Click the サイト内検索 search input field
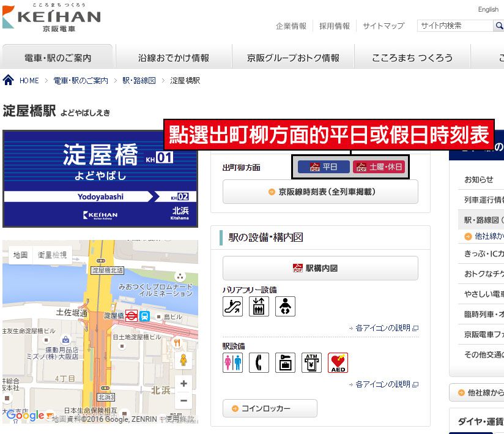This screenshot has height=434, width=504. (x=455, y=26)
